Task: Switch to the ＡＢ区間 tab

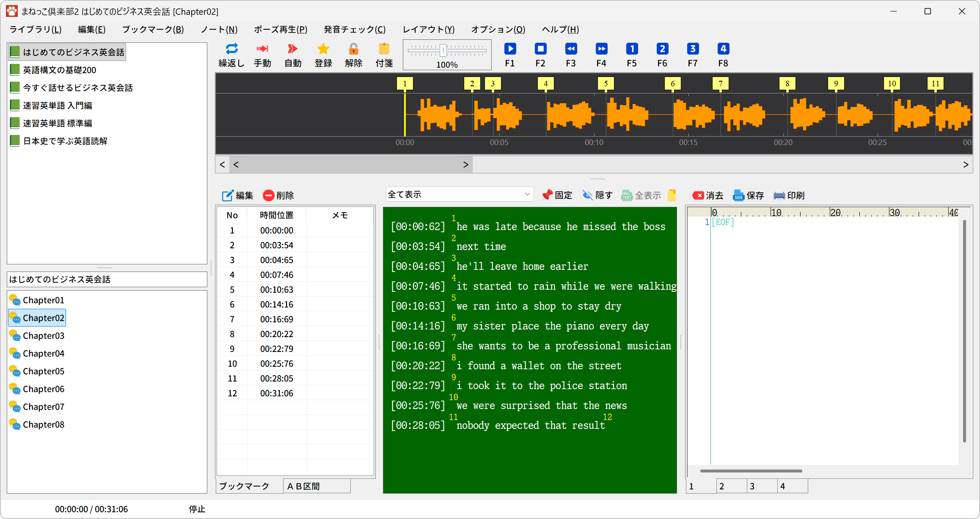Action: pos(317,486)
